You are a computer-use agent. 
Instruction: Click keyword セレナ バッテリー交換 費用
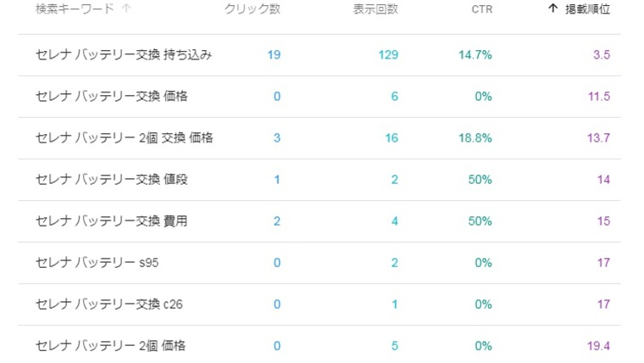(x=112, y=221)
